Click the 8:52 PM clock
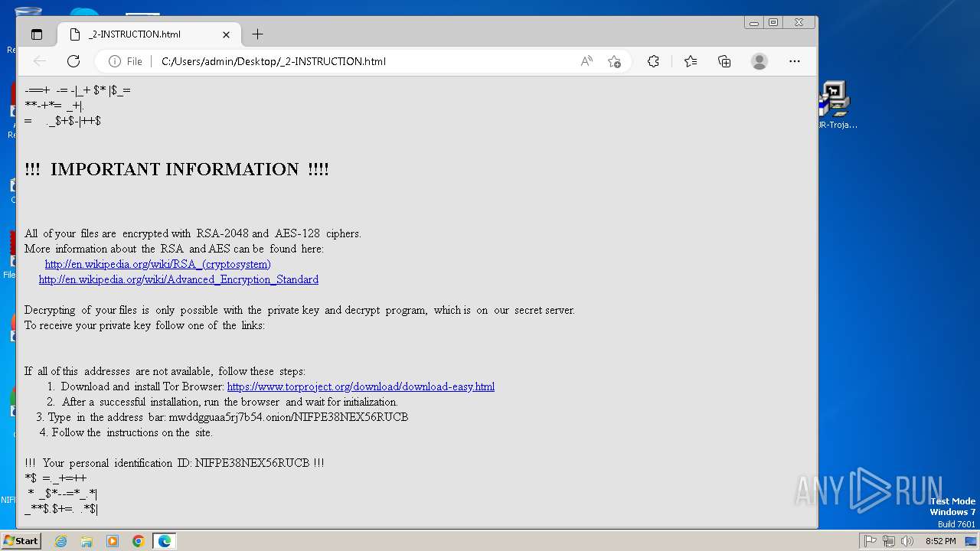The width and height of the screenshot is (980, 551). 940,541
